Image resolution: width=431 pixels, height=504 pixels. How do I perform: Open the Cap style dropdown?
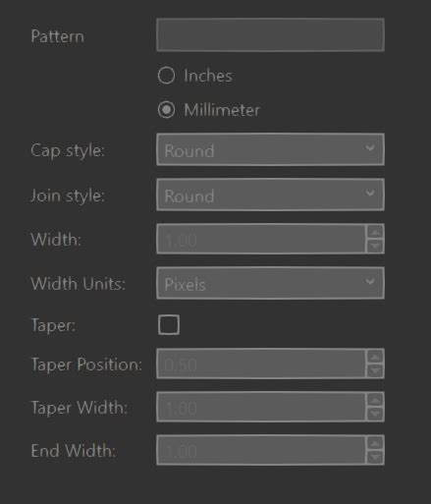point(270,149)
